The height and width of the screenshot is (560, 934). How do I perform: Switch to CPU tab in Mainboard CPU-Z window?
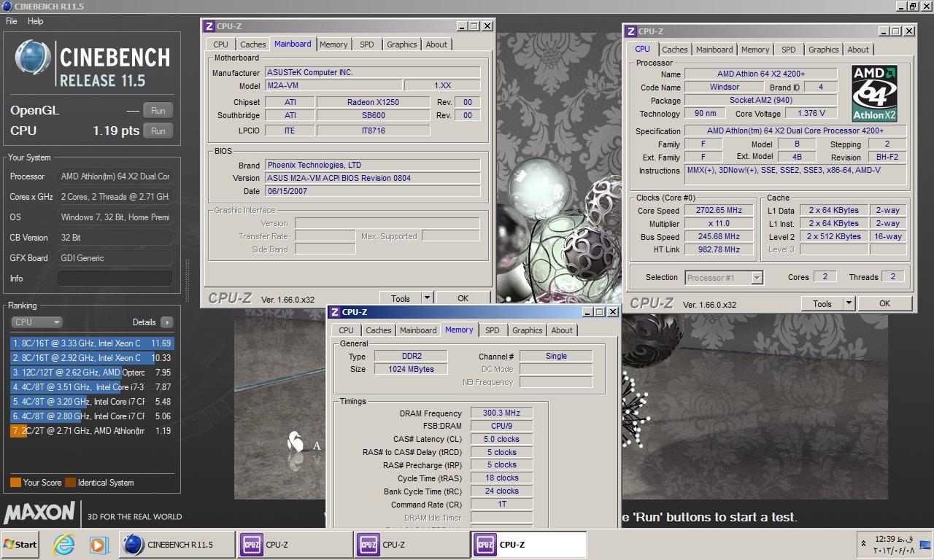click(x=221, y=44)
